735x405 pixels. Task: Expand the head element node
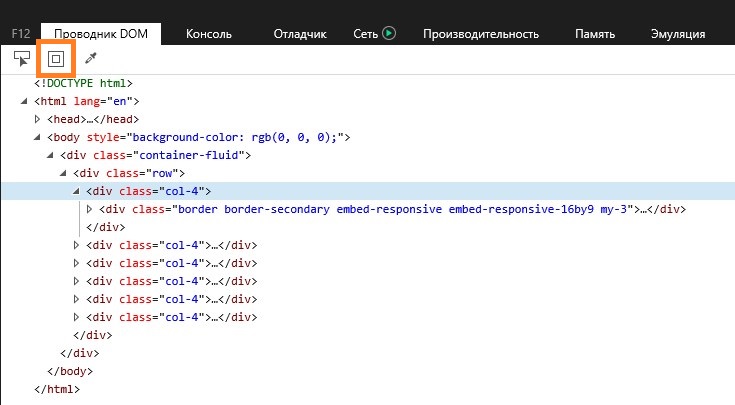[38, 119]
